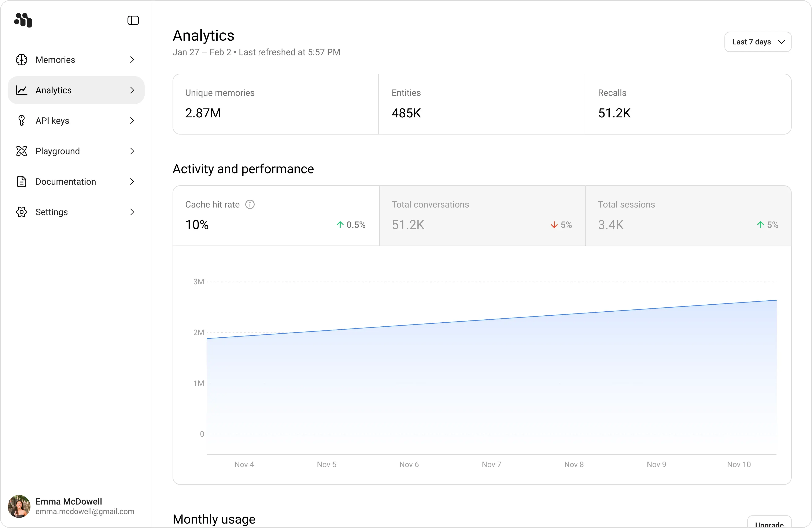Collapse the sidebar using the panel toggle icon

(133, 20)
